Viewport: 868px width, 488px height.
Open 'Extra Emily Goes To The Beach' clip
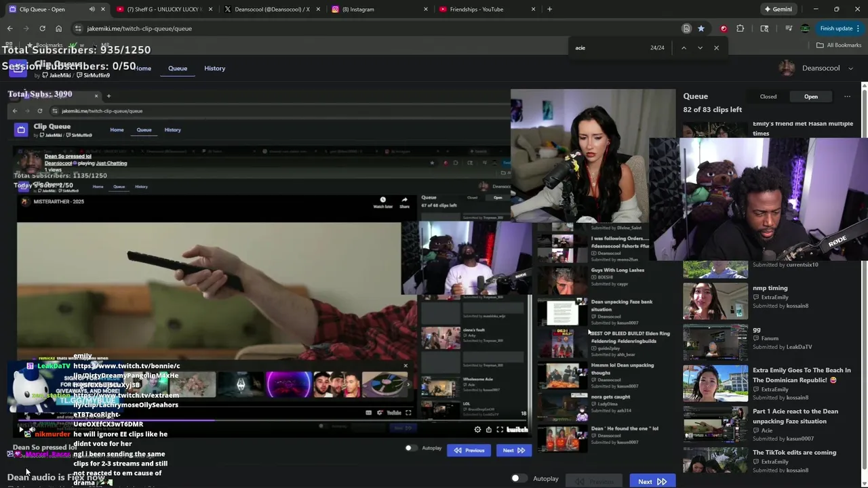[802, 375]
